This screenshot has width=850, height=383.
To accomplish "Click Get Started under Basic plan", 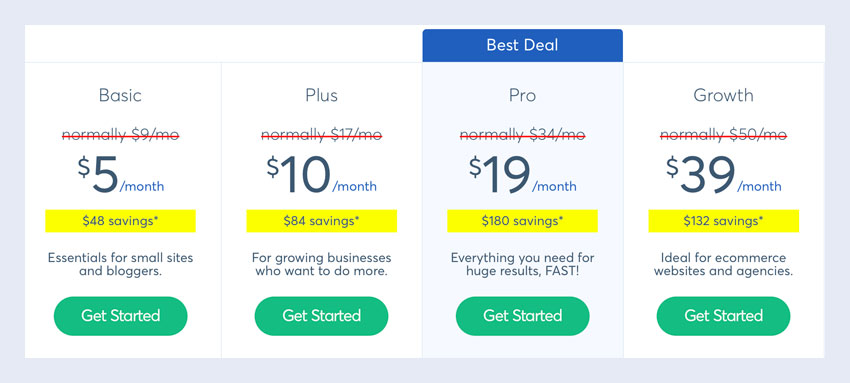I will [x=120, y=316].
